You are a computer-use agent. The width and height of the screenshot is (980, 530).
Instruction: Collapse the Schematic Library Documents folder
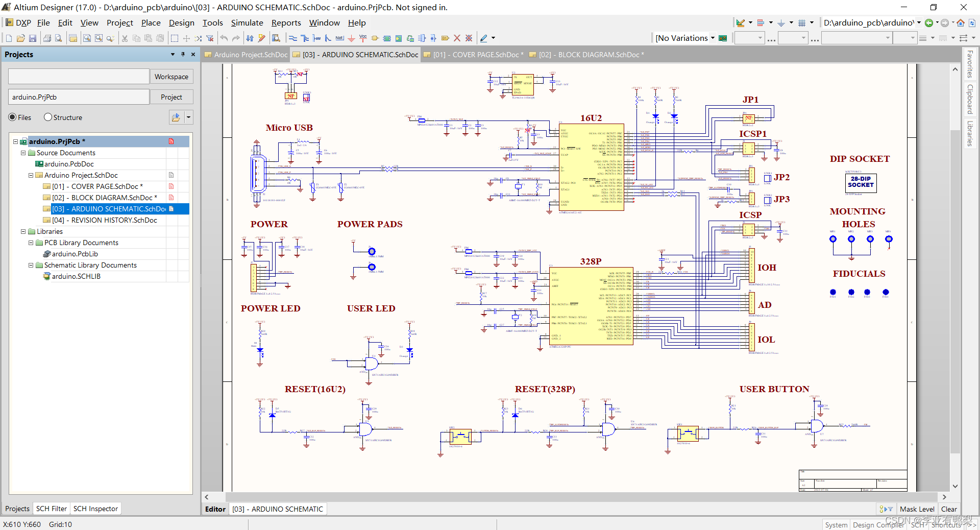coord(31,266)
